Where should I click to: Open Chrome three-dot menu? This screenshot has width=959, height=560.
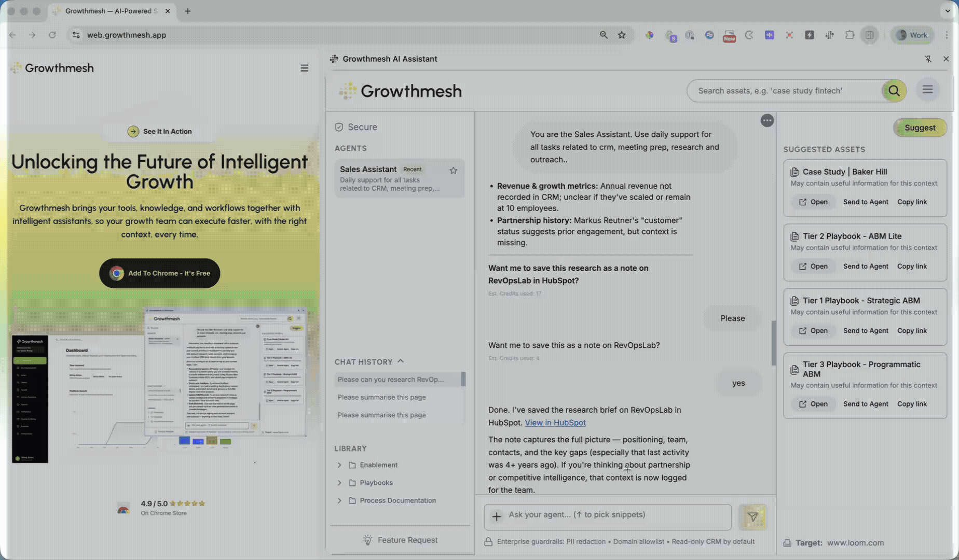tap(947, 35)
